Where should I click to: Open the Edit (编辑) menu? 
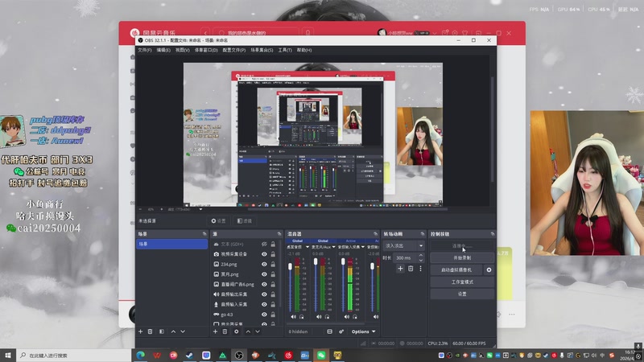pos(163,50)
